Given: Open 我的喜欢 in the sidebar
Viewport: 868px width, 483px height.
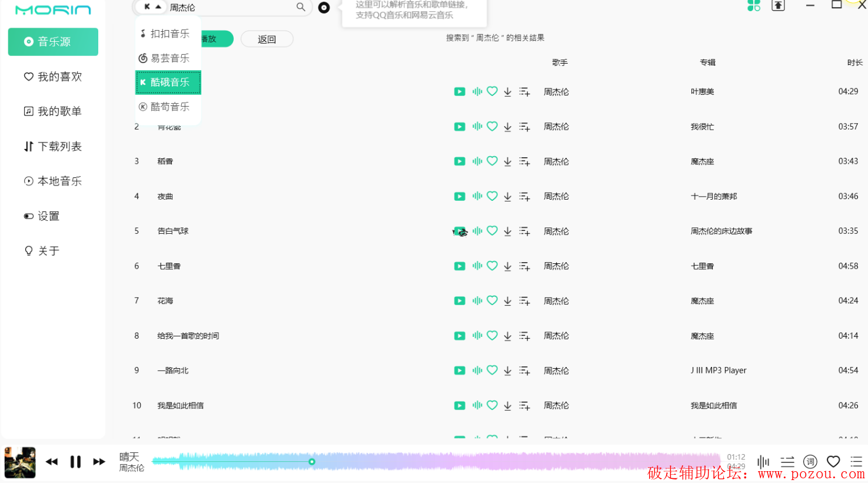Looking at the screenshot, I should pyautogui.click(x=53, y=77).
